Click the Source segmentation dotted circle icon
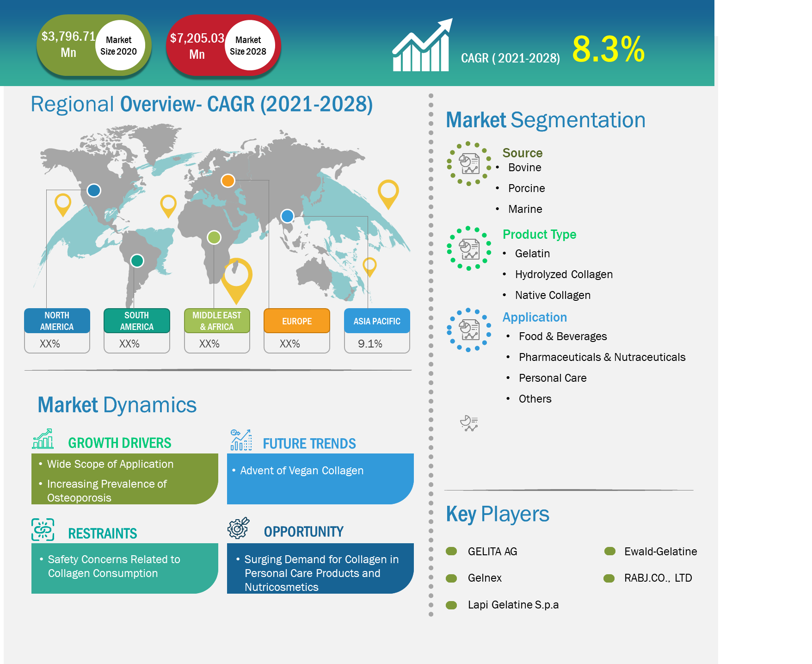 pyautogui.click(x=468, y=163)
